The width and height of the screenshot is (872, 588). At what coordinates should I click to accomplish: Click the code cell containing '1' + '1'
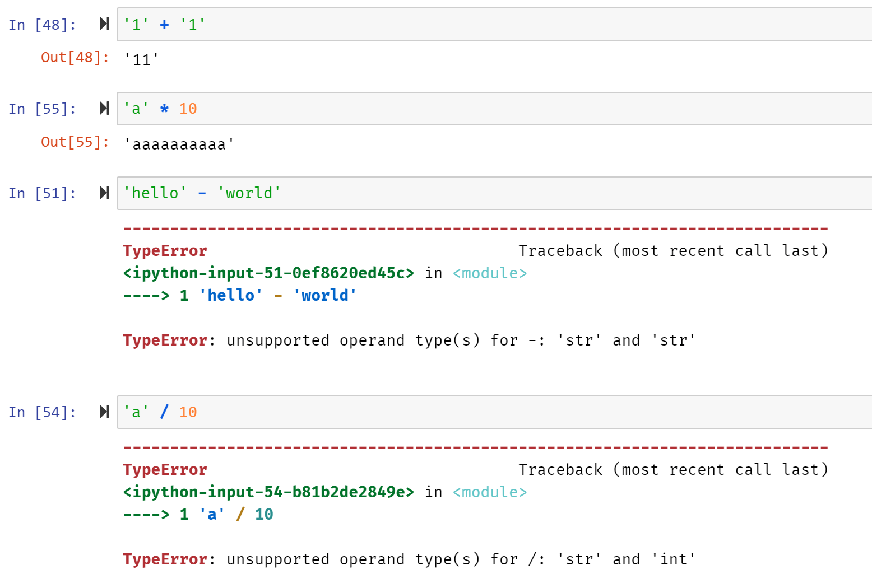click(x=494, y=25)
